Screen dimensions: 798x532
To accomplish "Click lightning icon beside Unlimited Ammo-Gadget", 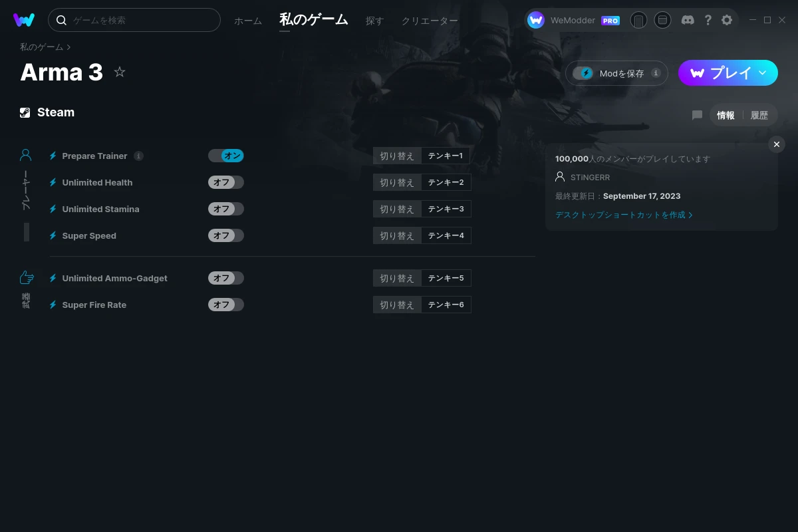I will pyautogui.click(x=53, y=278).
